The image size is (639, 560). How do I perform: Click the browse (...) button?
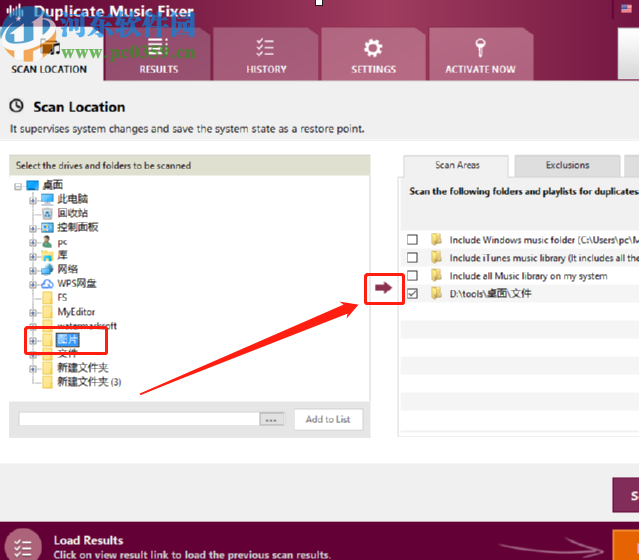coord(271,419)
